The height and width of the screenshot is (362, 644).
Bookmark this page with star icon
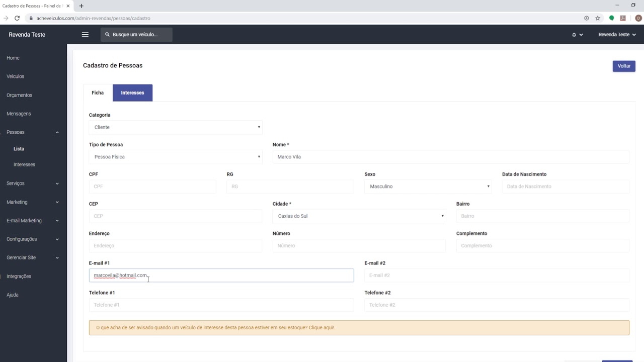[598, 18]
